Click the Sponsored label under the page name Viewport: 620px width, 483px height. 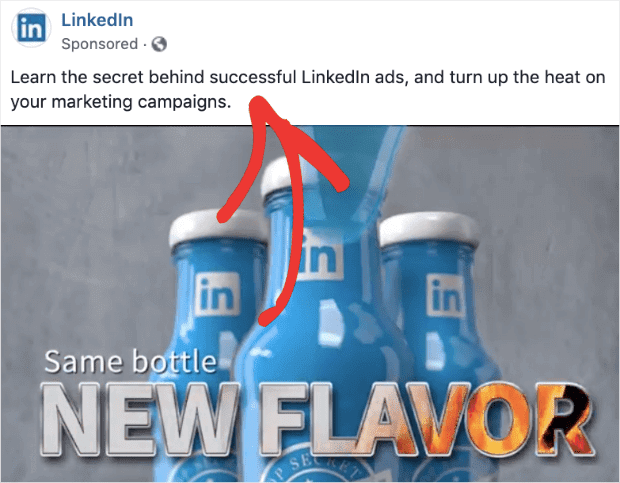pos(100,44)
